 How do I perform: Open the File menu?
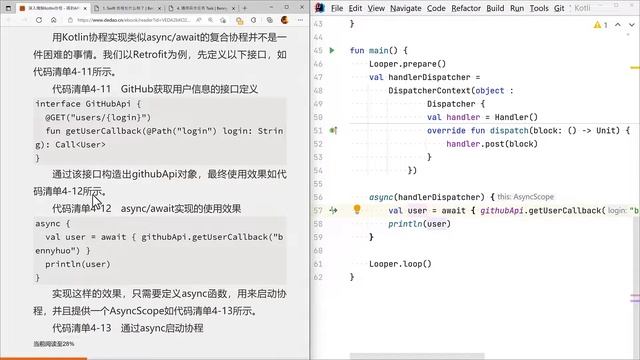point(337,8)
